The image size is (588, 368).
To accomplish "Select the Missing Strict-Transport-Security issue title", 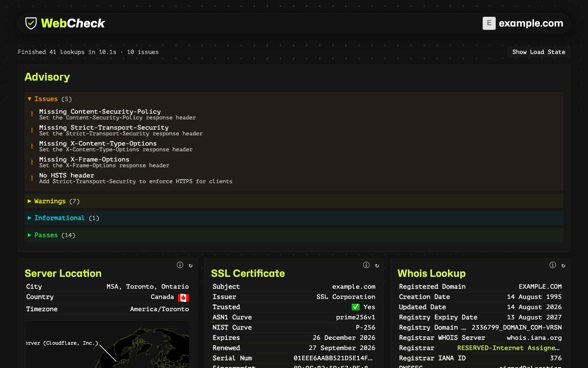I will tap(104, 127).
